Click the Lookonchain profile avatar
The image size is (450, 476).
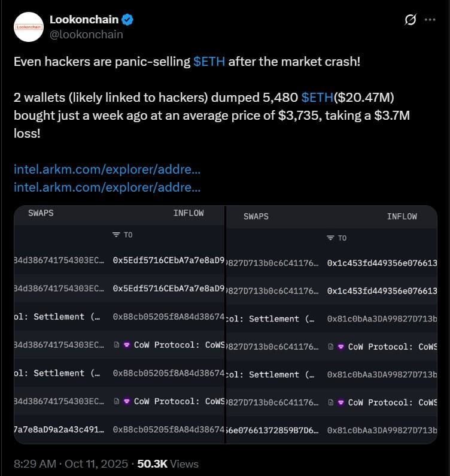[x=29, y=27]
